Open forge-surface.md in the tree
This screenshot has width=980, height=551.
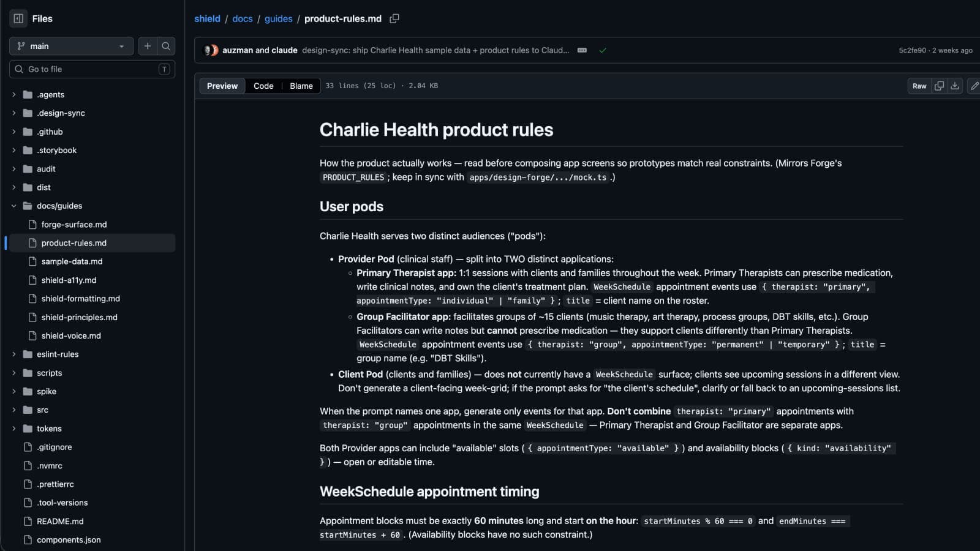[x=74, y=225]
